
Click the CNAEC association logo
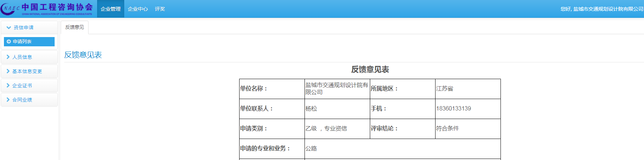coord(47,9)
